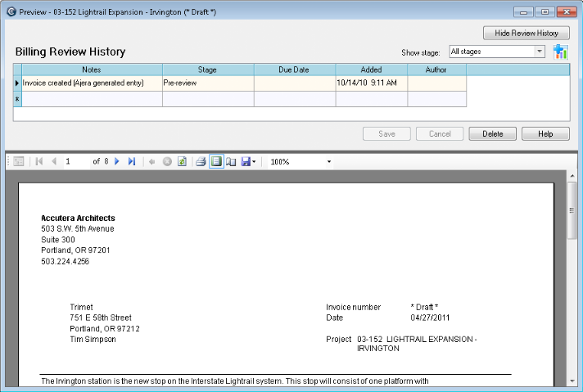Open the Show stage dropdown
This screenshot has width=583, height=392.
tap(539, 52)
